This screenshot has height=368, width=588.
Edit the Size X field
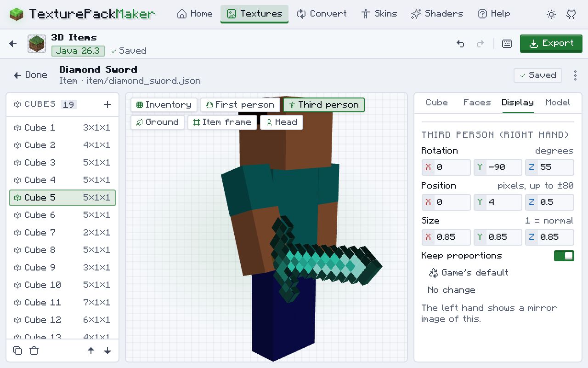click(x=446, y=237)
